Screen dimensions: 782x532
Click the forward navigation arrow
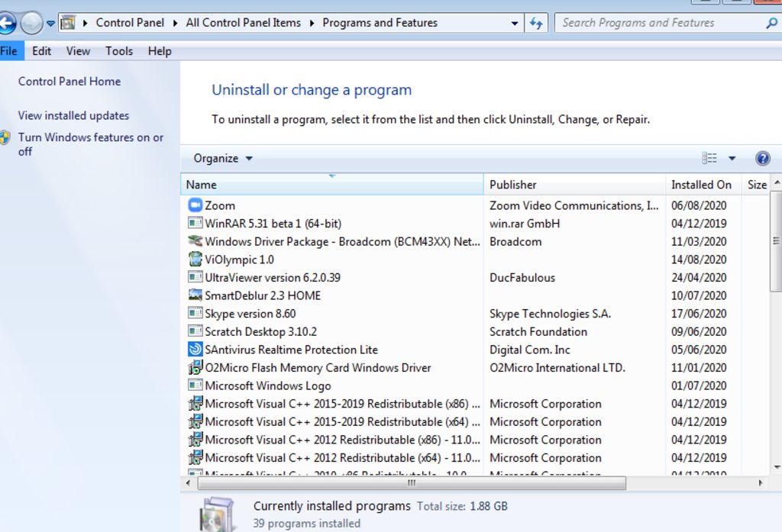tap(31, 23)
